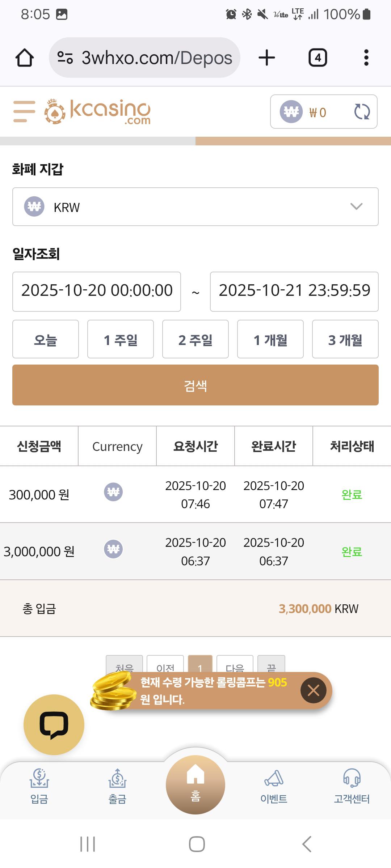Open the 이벤트 events megaphone icon
This screenshot has width=391, height=868.
(274, 786)
